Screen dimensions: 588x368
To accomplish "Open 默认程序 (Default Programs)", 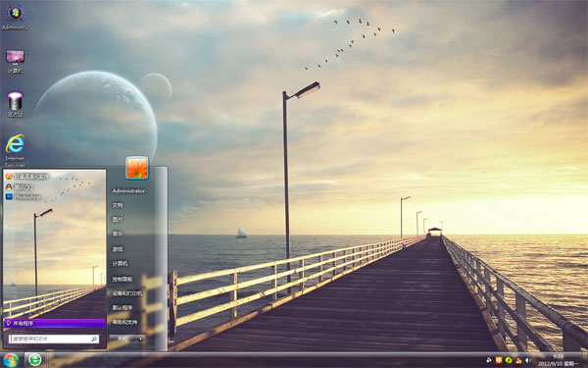I will [x=122, y=307].
